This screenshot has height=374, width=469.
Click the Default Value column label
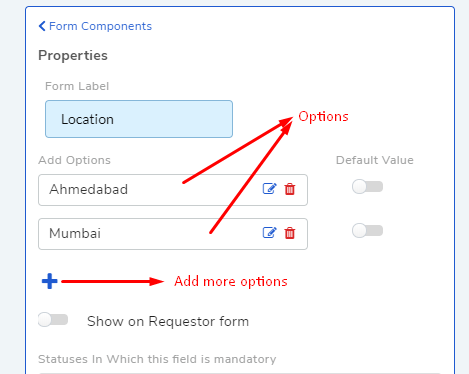[x=375, y=160]
